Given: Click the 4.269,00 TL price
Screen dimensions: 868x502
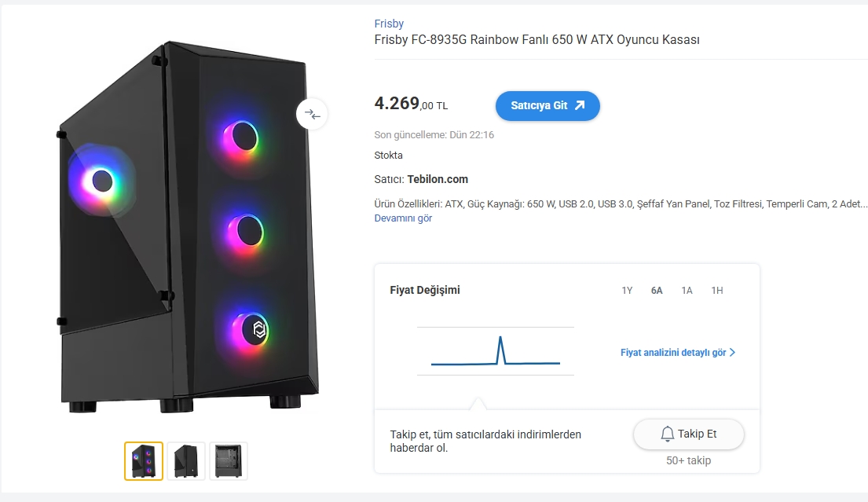Looking at the screenshot, I should [x=411, y=104].
